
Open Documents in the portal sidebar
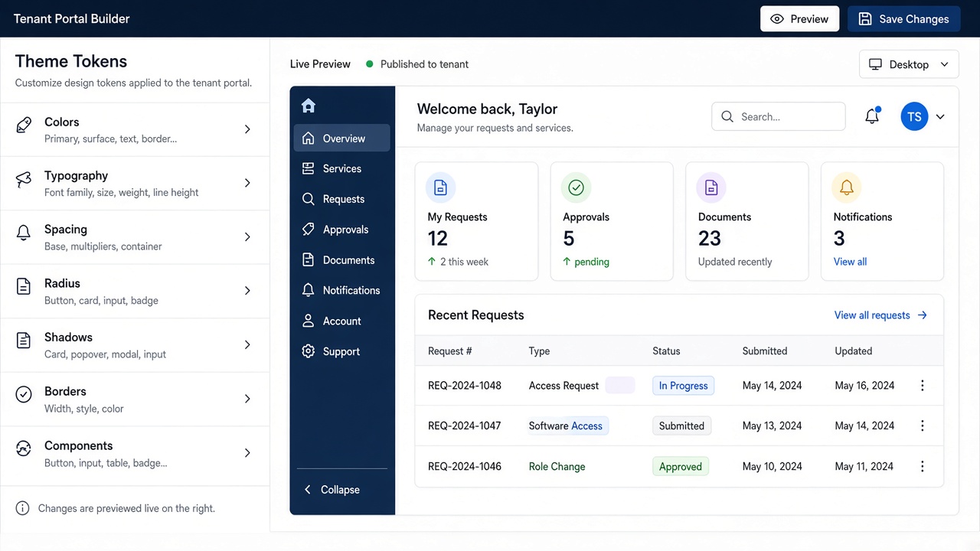[x=341, y=260]
